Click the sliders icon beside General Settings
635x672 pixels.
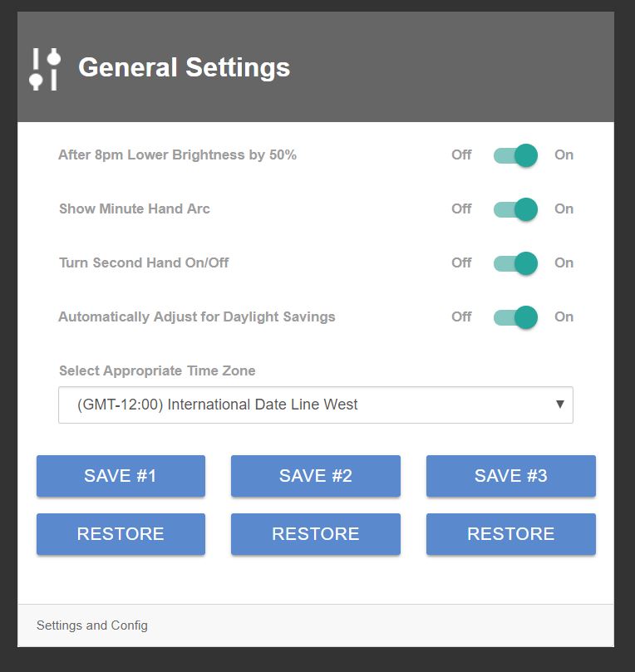point(44,67)
